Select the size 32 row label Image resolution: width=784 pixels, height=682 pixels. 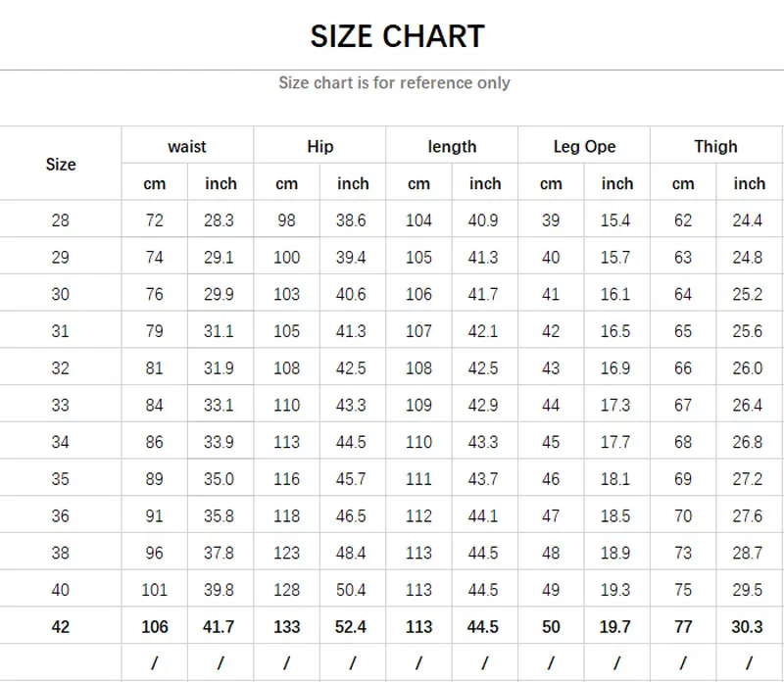pyautogui.click(x=61, y=367)
